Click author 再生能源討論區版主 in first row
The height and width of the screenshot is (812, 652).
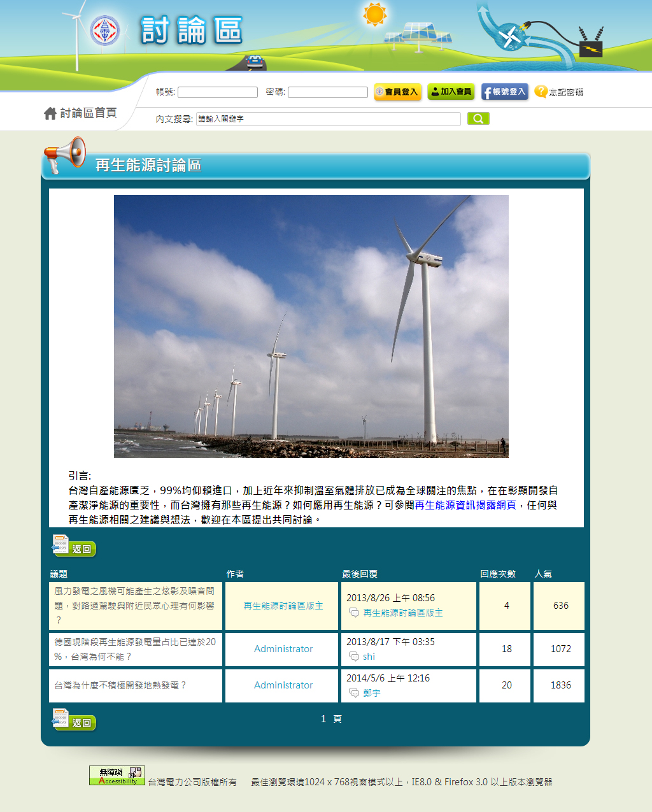tap(283, 606)
